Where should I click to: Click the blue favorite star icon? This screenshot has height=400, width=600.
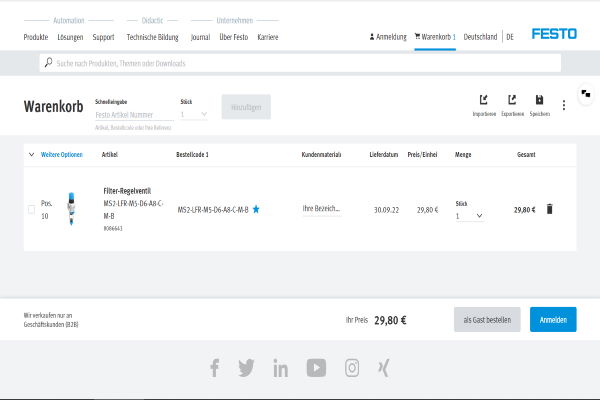[x=256, y=209]
